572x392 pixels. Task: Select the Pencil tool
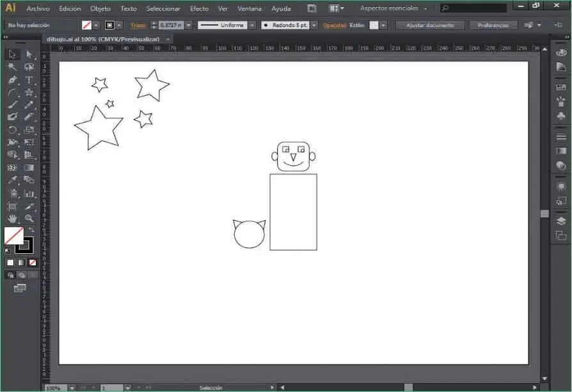[x=29, y=105]
